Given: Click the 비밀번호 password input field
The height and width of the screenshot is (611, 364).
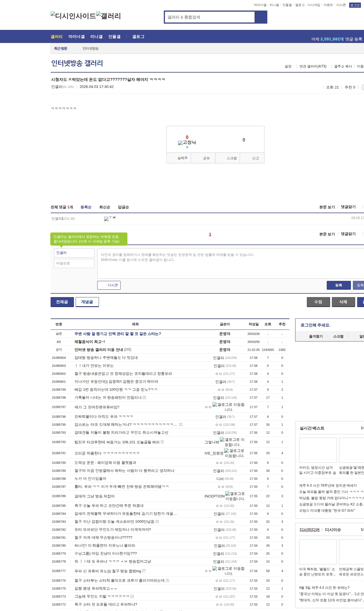Looking at the screenshot, I should (74, 263).
